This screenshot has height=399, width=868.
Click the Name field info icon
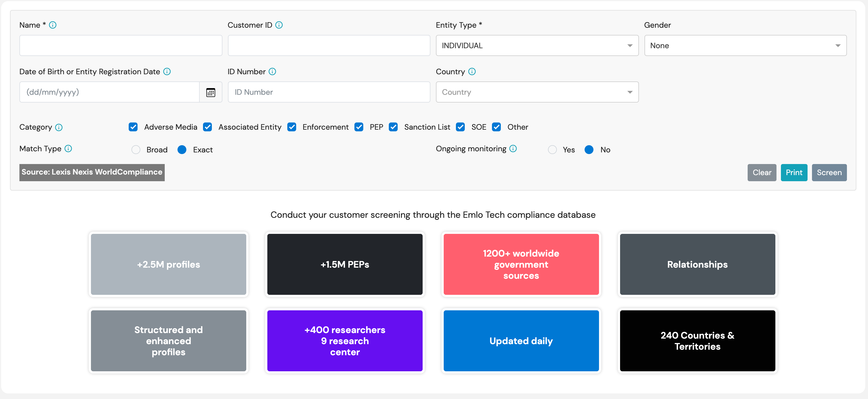point(53,25)
